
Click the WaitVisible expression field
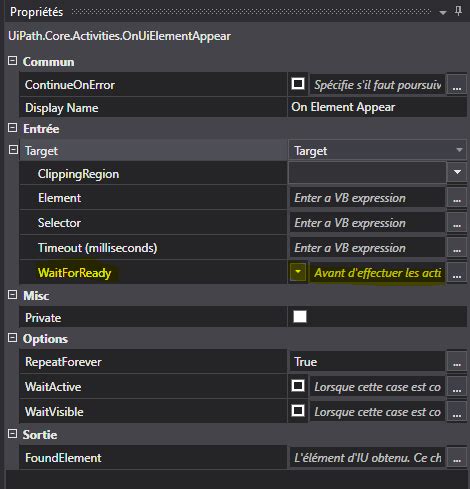(x=377, y=412)
